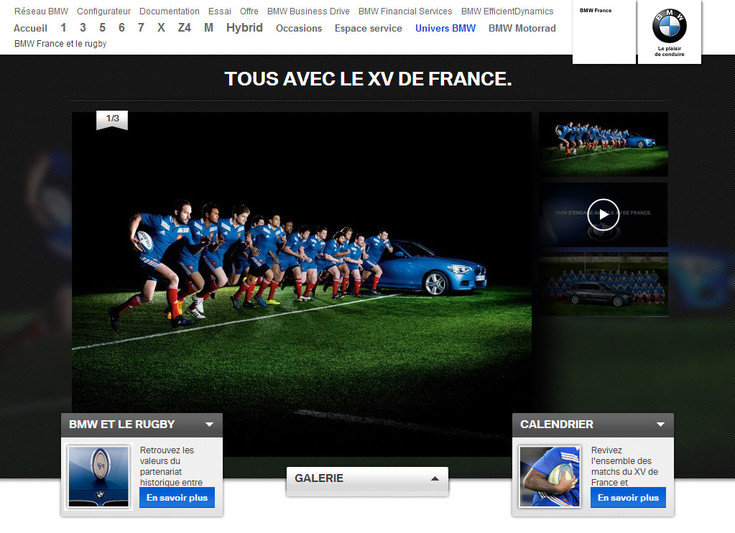Click Le plaisir de conduire slogan
The width and height of the screenshot is (735, 533).
(669, 51)
